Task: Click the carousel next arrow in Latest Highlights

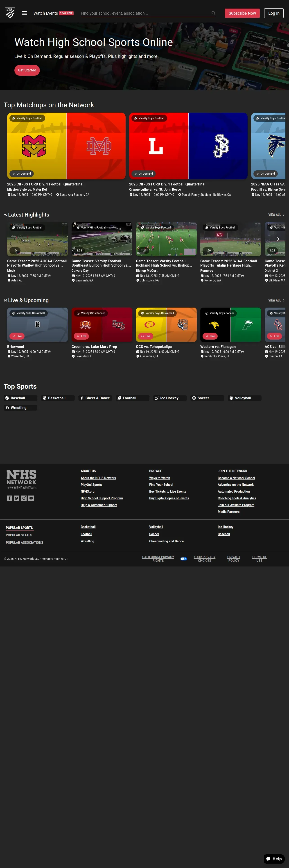Action: tap(278, 239)
